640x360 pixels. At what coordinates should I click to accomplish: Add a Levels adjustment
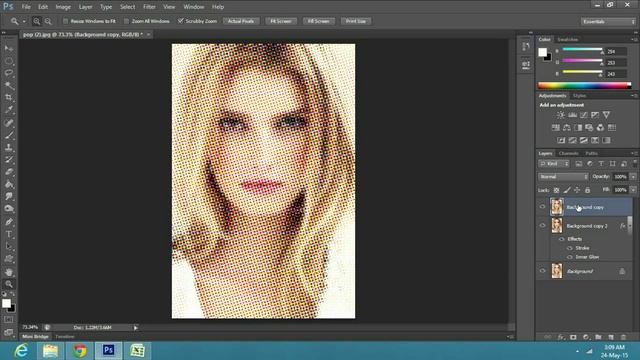click(x=573, y=115)
